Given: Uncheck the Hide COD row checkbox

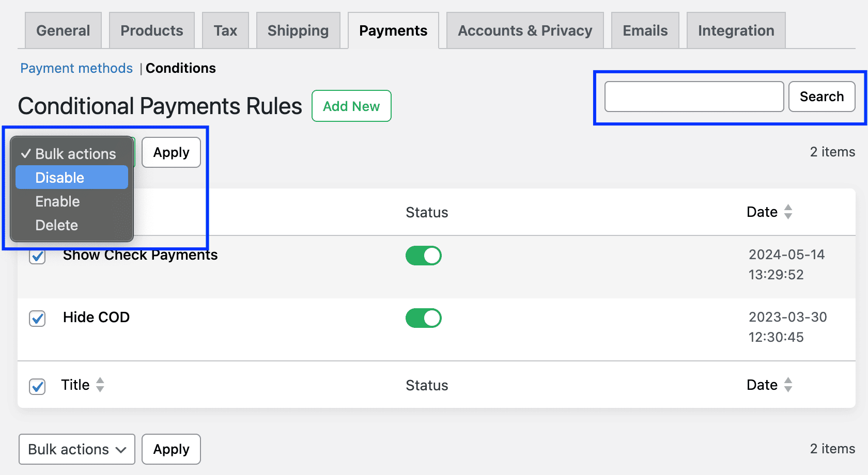Looking at the screenshot, I should (x=37, y=319).
